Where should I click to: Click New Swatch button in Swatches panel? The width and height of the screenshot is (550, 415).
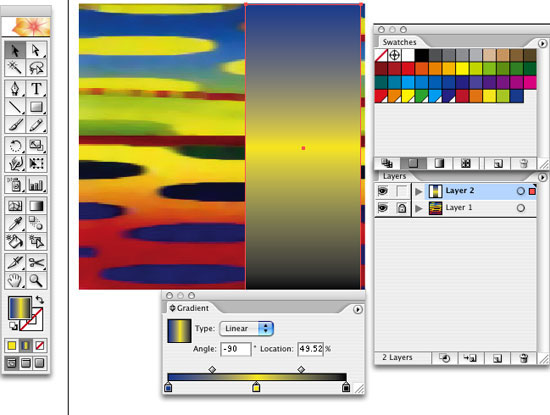click(498, 163)
